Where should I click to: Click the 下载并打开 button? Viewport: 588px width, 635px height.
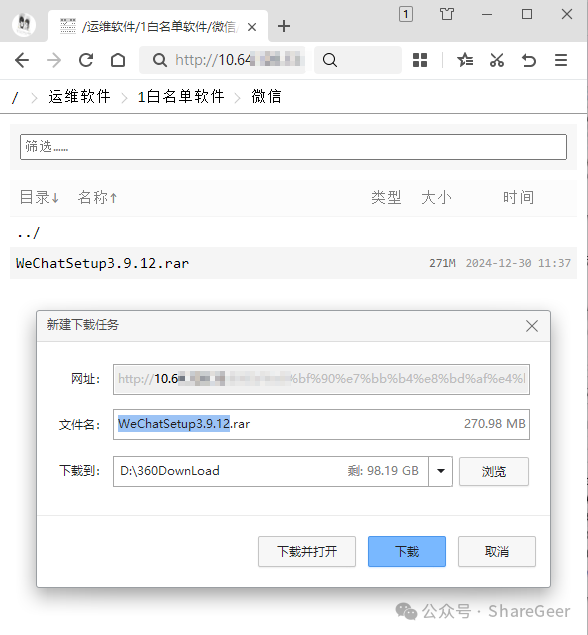click(x=307, y=551)
